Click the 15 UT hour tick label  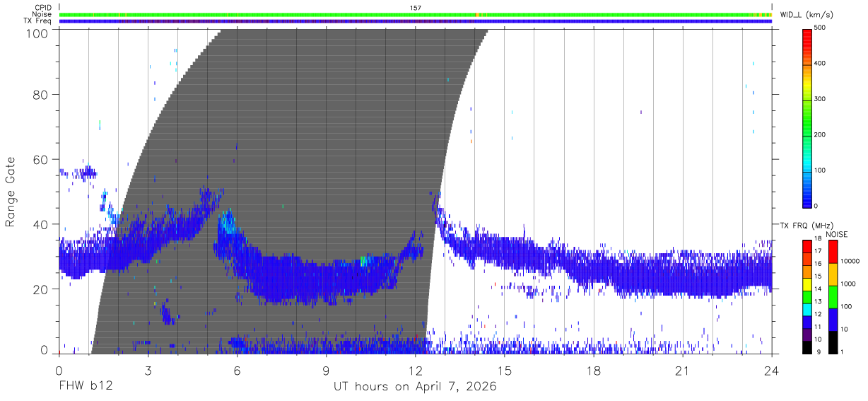[505, 371]
